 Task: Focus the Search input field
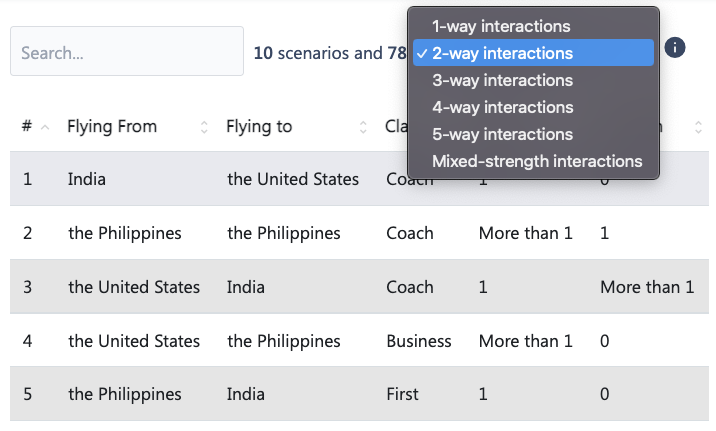127,51
